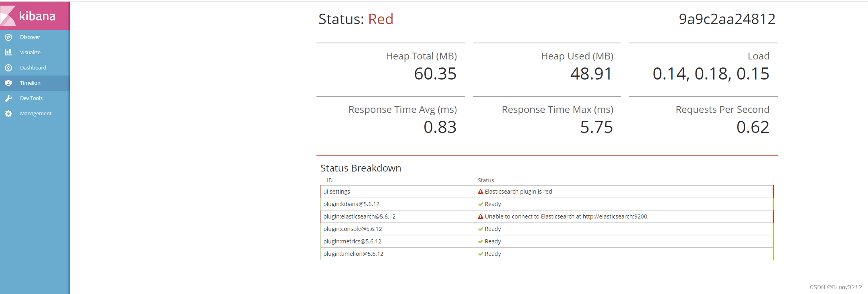868x294 pixels.
Task: Click the 'Heap Used (MB)' label
Action: [577, 56]
